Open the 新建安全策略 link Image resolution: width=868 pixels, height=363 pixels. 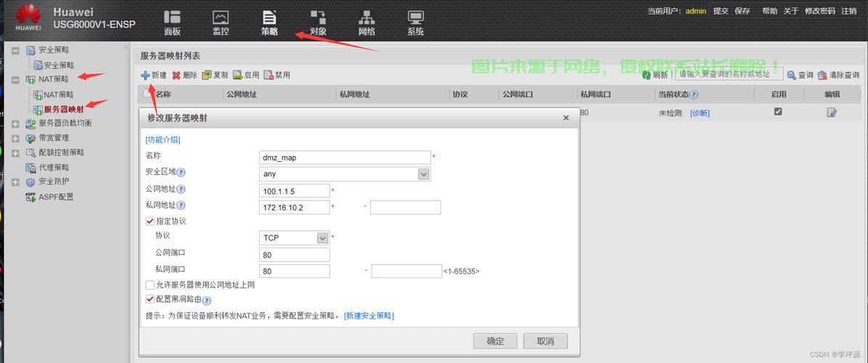(x=369, y=315)
